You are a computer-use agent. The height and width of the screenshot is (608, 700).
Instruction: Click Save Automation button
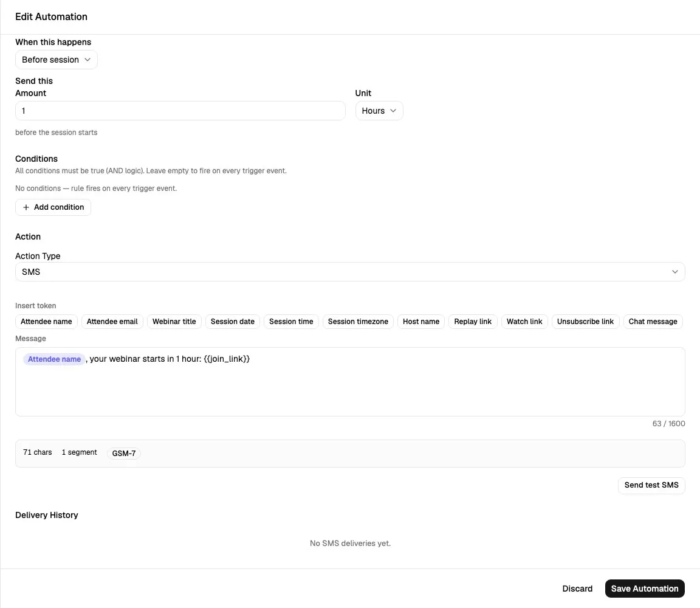(645, 589)
